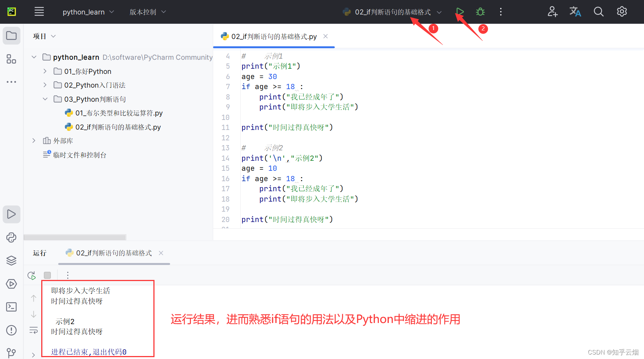Place cursor on print("示例1") line
Viewport: 644px width, 359px height.
[x=271, y=66]
